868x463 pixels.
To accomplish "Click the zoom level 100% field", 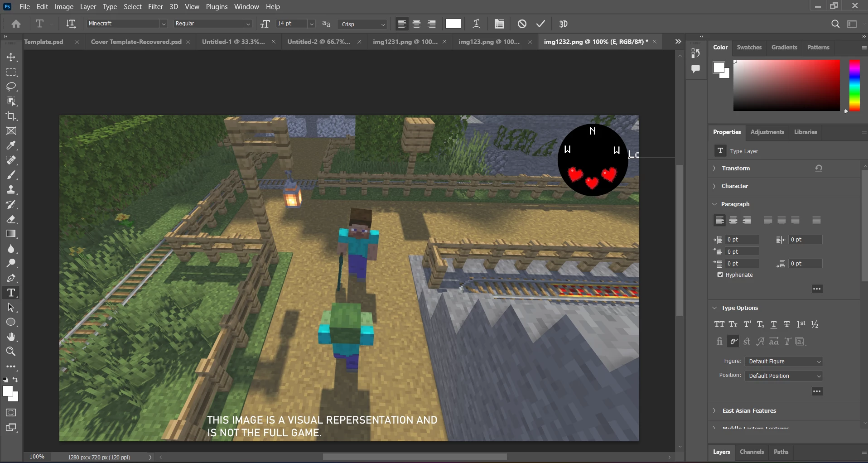I will 37,457.
